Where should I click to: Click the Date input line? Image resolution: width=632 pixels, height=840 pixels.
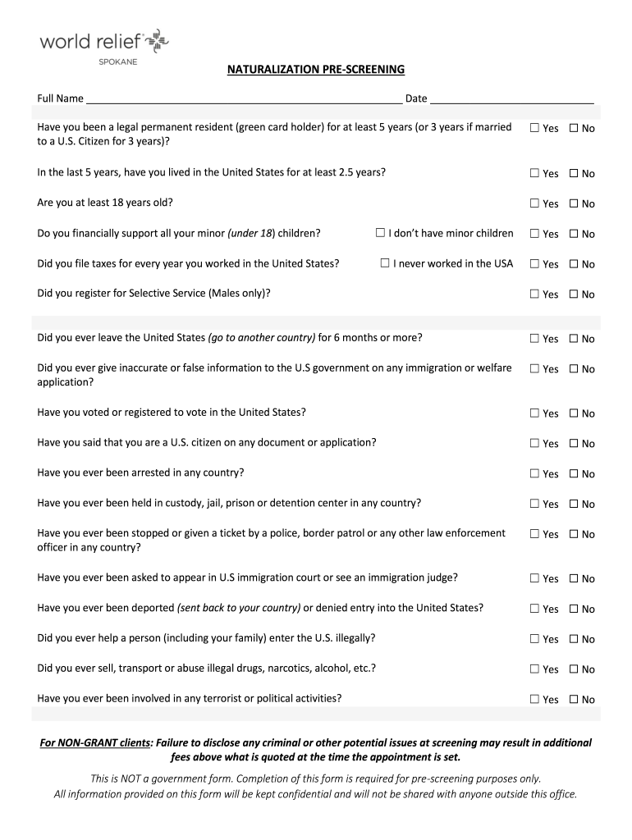tap(511, 98)
